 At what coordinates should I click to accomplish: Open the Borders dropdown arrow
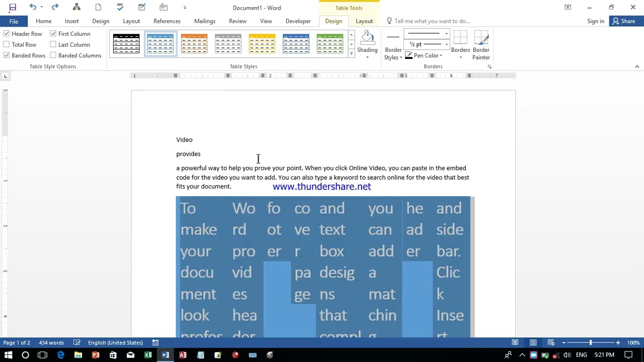coord(460,57)
